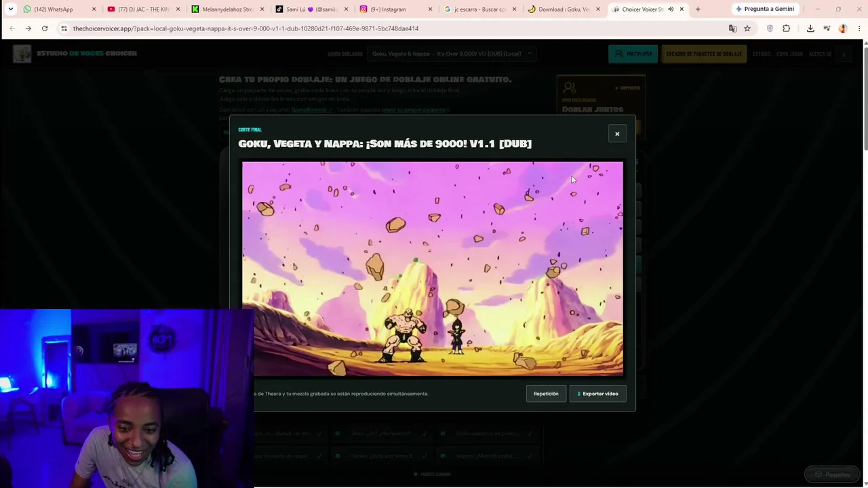Open the translate page icon
Viewport: 868px width, 488px height.
tap(732, 28)
